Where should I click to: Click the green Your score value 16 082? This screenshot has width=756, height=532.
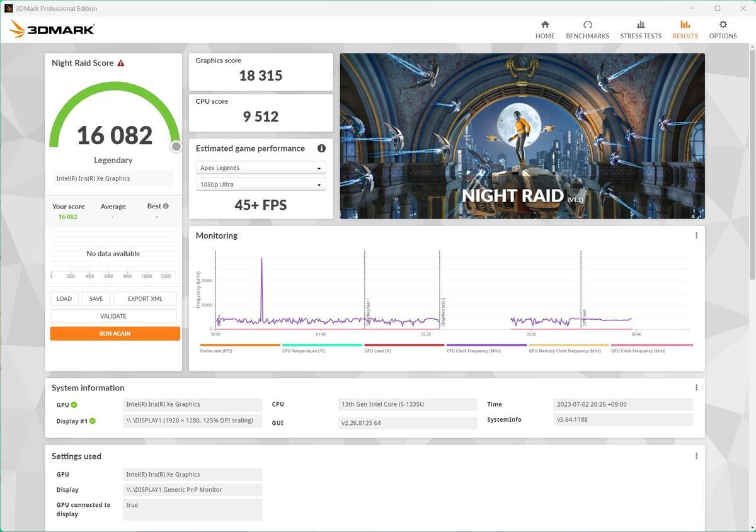point(67,217)
